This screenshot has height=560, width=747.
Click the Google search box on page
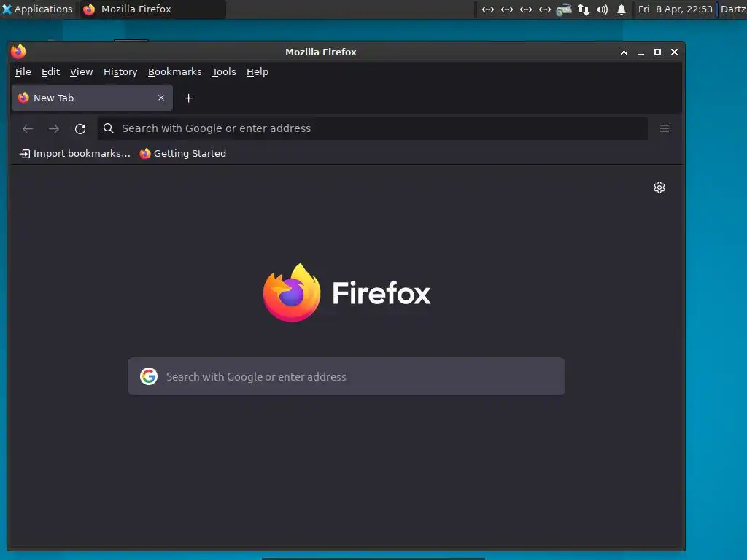347,376
